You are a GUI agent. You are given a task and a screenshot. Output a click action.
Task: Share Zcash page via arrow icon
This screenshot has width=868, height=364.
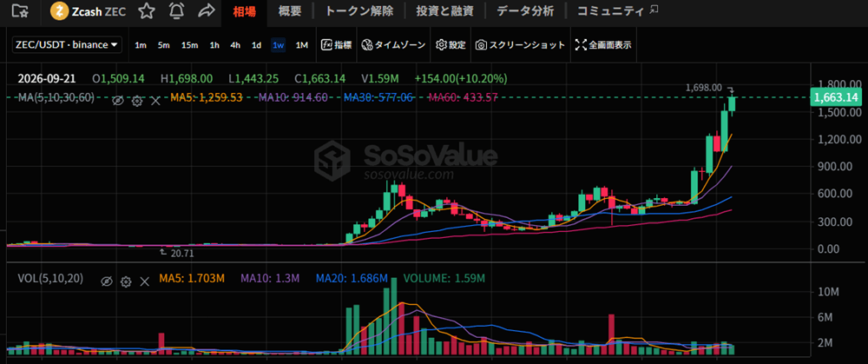point(206,10)
